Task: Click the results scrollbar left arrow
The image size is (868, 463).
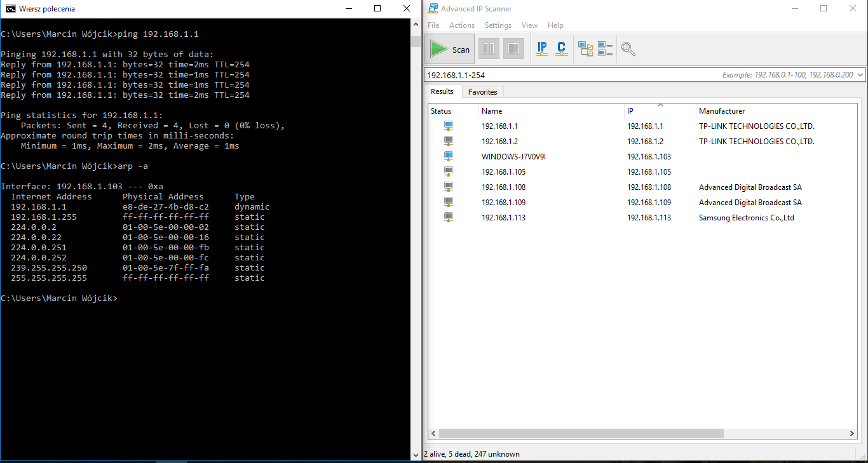Action: tap(433, 434)
